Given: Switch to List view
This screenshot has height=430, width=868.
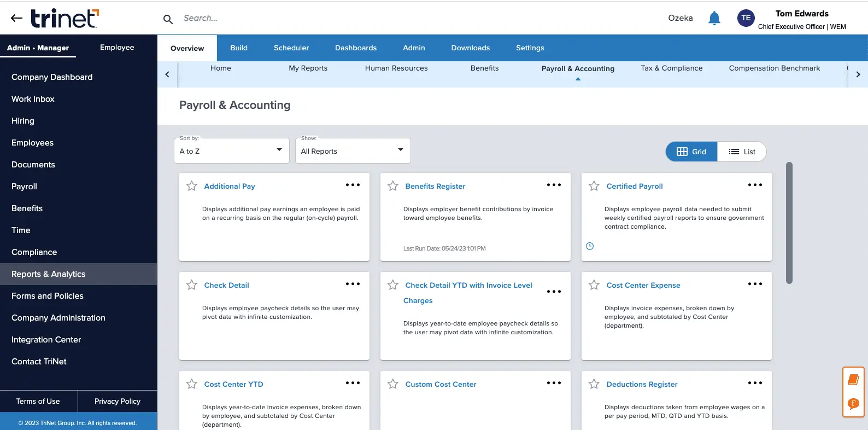Looking at the screenshot, I should point(742,152).
